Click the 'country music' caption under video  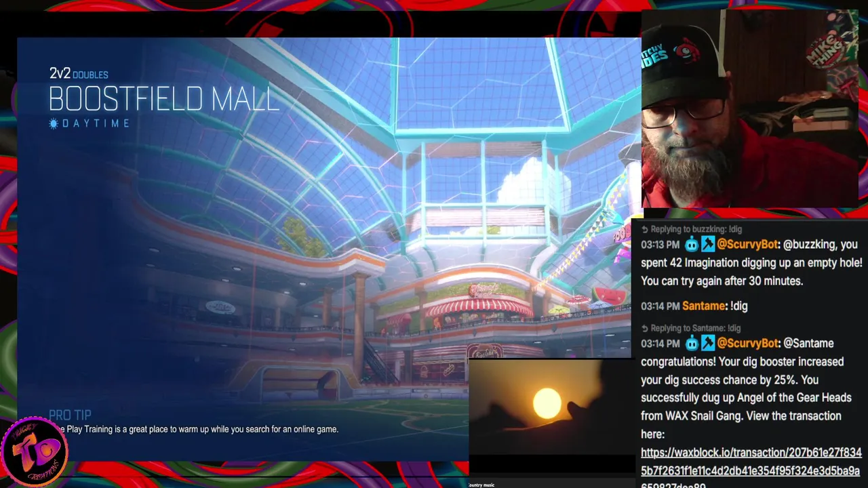coord(481,485)
